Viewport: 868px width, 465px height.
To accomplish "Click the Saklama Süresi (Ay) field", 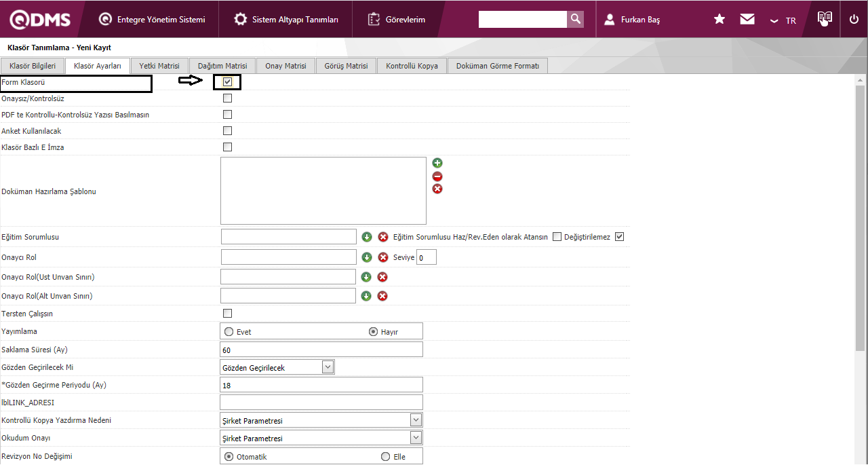I will pos(321,349).
